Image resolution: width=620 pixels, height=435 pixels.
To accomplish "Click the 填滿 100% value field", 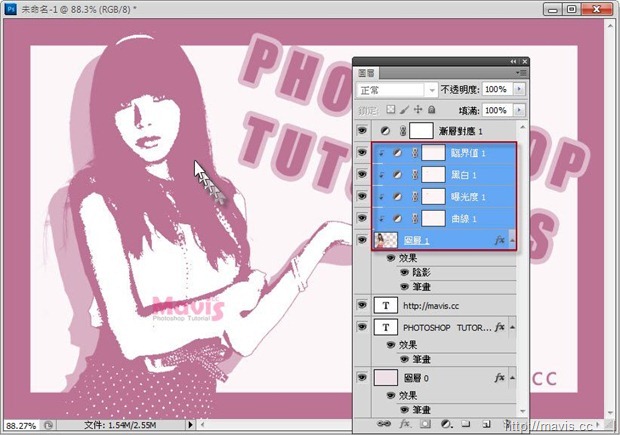I will point(497,110).
